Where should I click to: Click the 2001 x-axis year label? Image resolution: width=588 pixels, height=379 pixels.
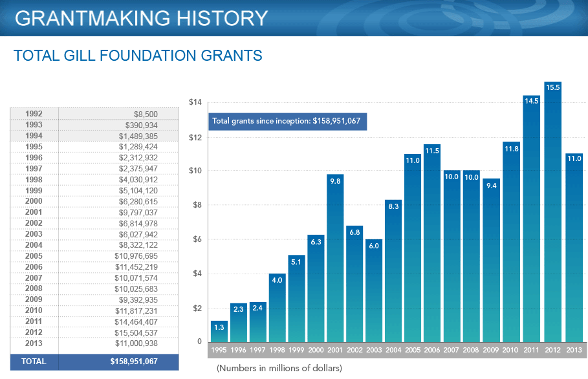pyautogui.click(x=335, y=350)
